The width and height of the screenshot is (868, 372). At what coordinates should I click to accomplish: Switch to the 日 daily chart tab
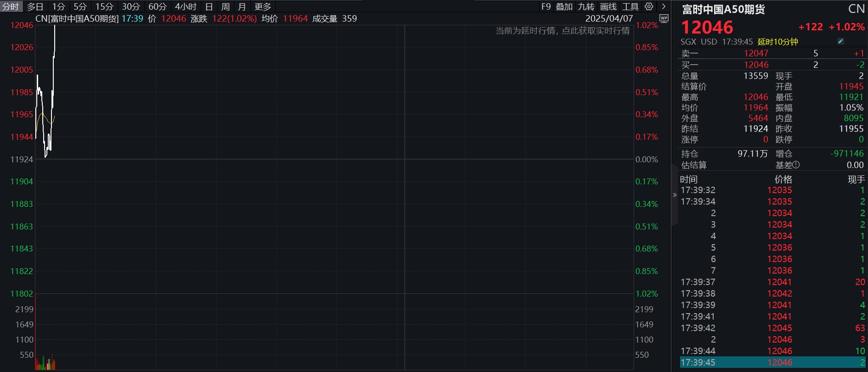[x=209, y=6]
